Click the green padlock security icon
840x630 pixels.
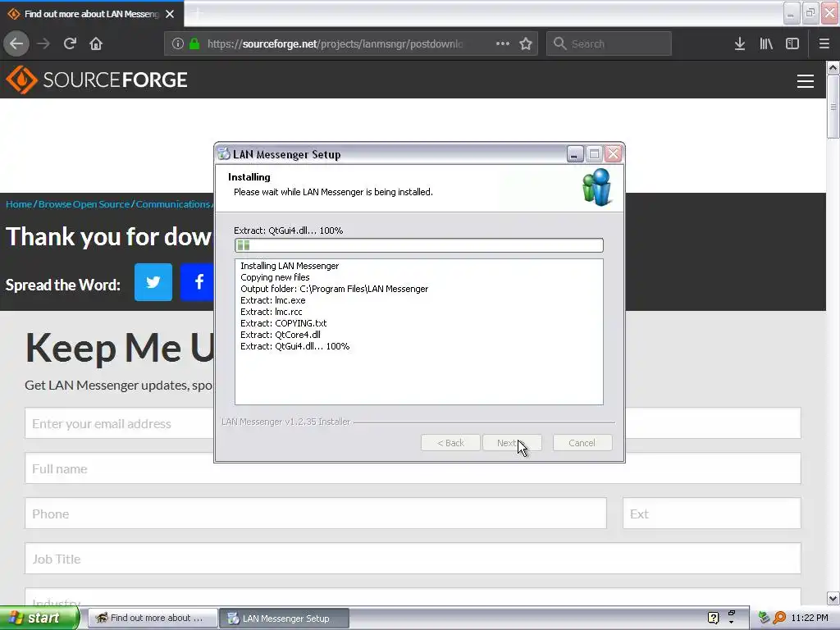click(x=194, y=44)
